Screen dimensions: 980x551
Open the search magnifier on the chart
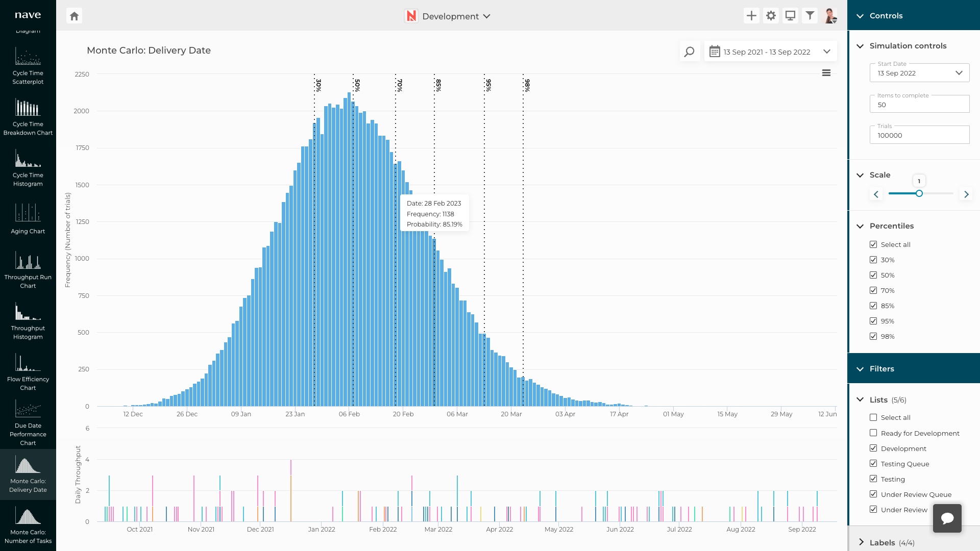click(x=689, y=52)
